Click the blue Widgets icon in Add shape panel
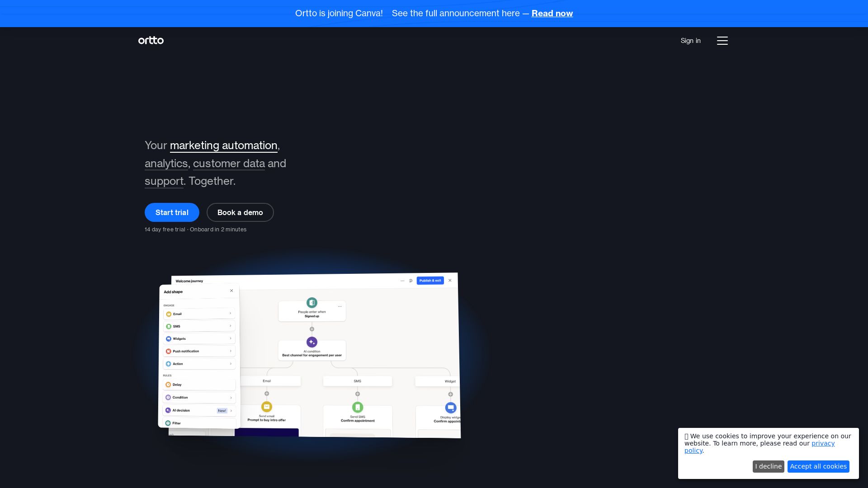Screen dimensions: 868x488 169,339
